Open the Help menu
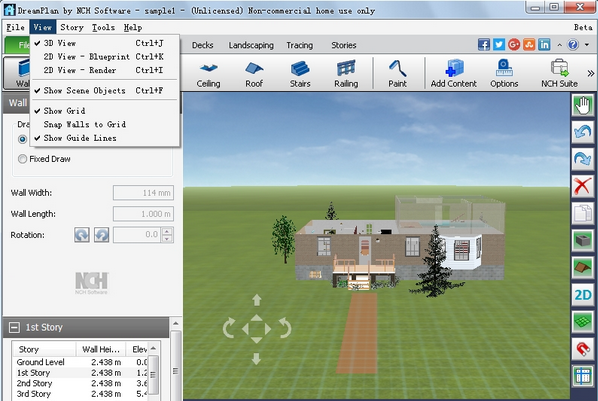Image resolution: width=598 pixels, height=401 pixels. [x=133, y=27]
